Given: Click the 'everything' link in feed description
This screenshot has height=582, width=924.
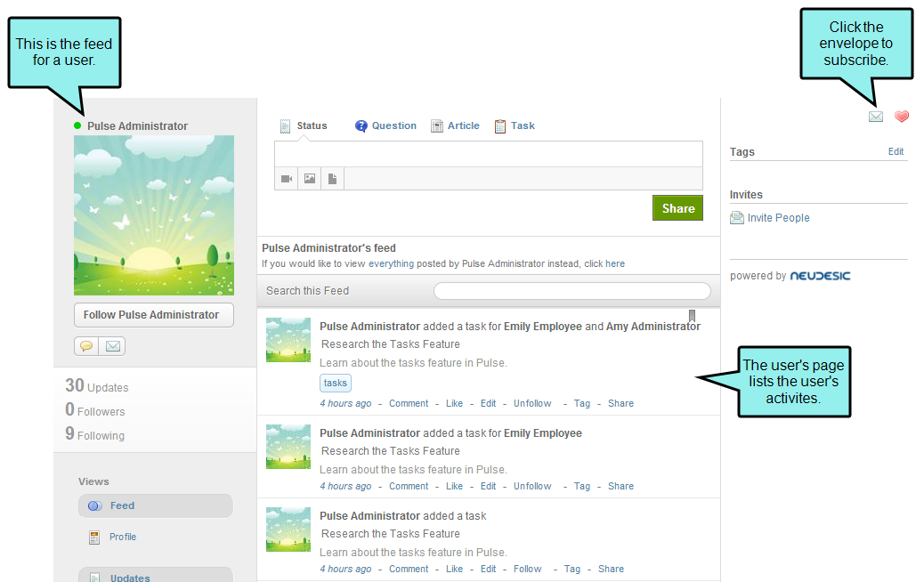Looking at the screenshot, I should click(x=392, y=264).
